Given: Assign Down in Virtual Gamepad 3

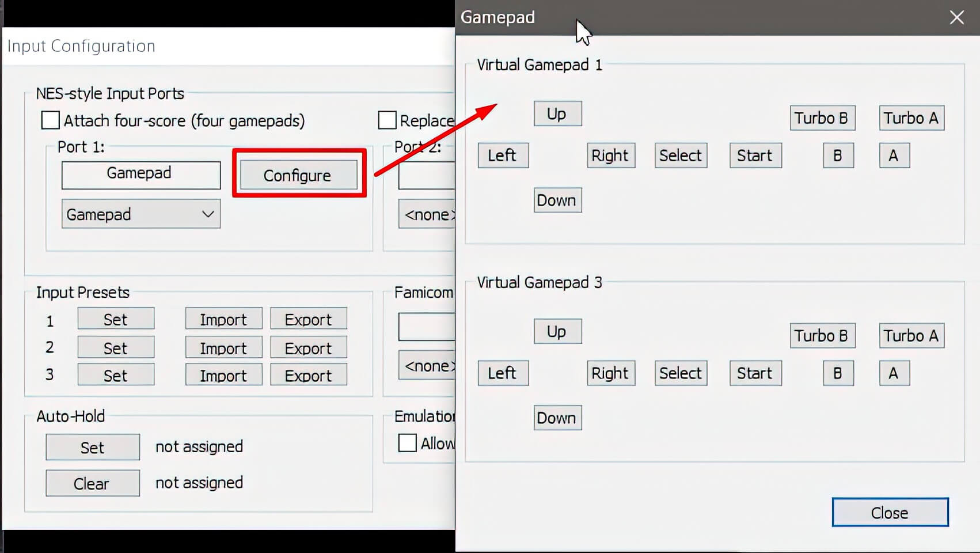Looking at the screenshot, I should pyautogui.click(x=557, y=418).
